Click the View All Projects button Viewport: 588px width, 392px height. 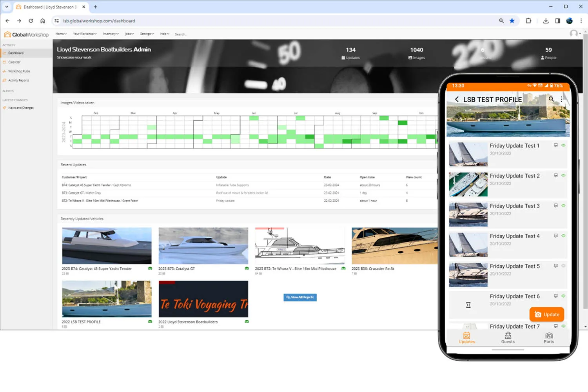300,298
